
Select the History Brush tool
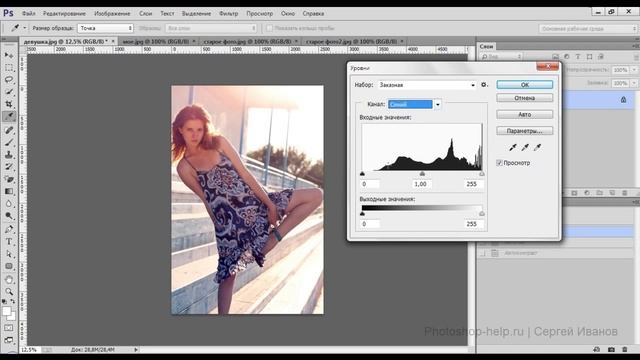[x=9, y=167]
